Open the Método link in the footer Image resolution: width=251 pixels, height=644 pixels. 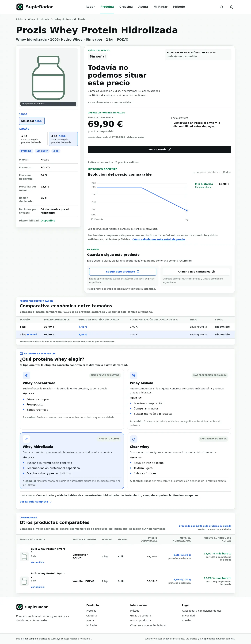tap(135, 611)
